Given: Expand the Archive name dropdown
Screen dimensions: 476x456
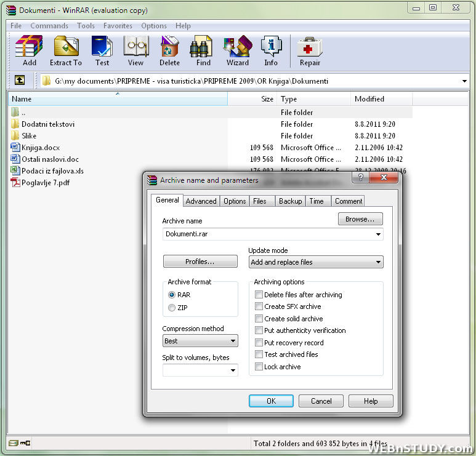Looking at the screenshot, I should click(x=378, y=234).
